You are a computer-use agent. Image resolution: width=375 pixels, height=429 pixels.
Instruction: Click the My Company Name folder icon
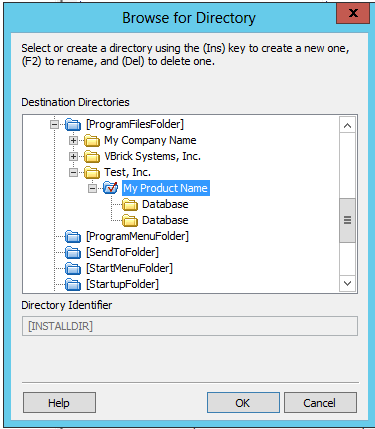[92, 141]
